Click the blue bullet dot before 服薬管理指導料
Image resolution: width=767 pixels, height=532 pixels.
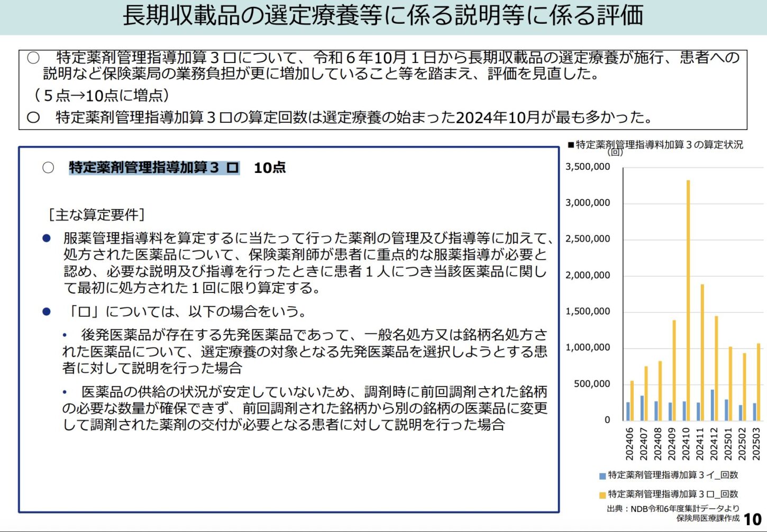tap(47, 239)
